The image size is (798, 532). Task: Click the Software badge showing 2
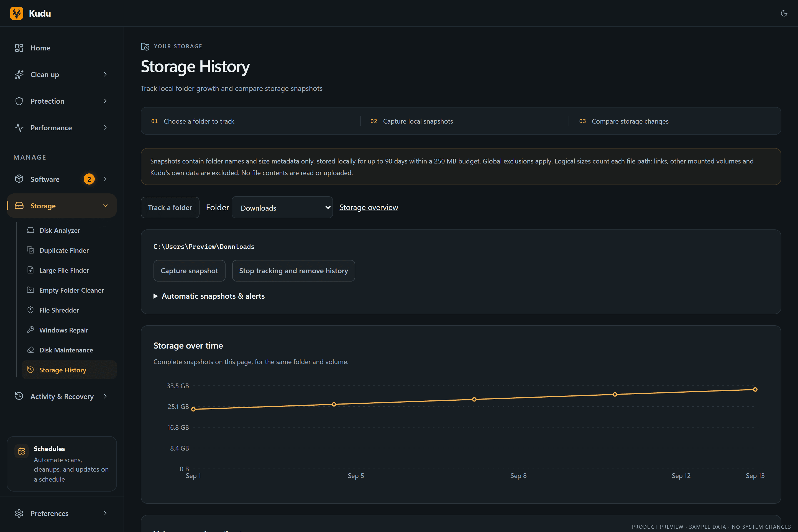89,179
